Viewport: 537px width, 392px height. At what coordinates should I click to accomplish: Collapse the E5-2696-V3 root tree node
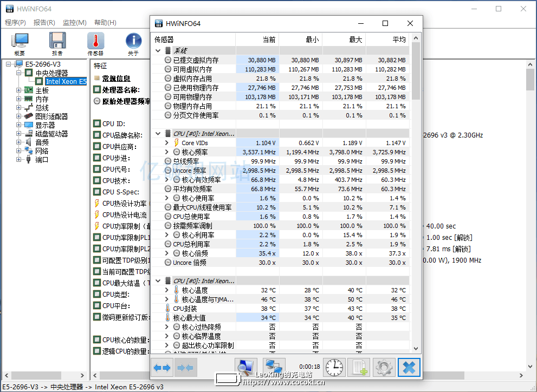(9, 64)
